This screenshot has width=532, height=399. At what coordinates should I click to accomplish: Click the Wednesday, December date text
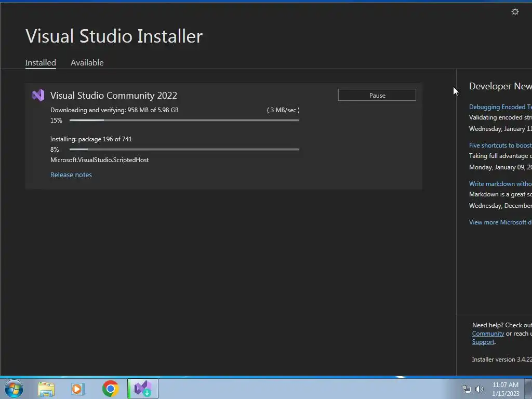[x=500, y=206]
